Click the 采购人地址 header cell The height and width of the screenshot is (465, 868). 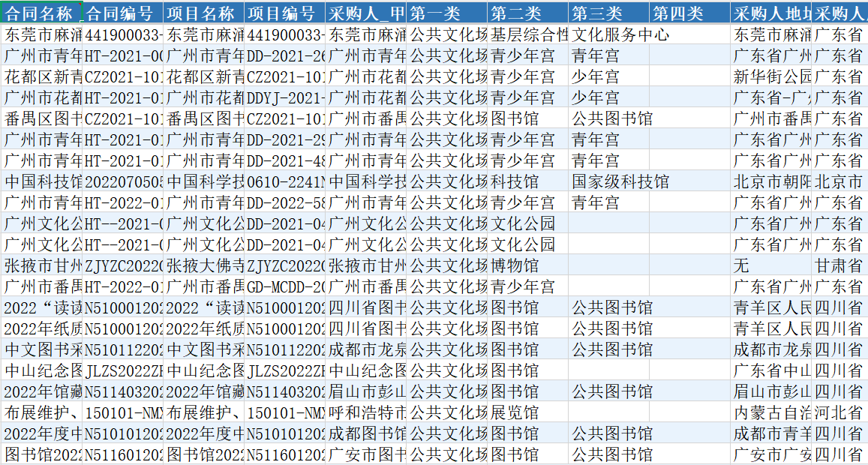pos(770,13)
